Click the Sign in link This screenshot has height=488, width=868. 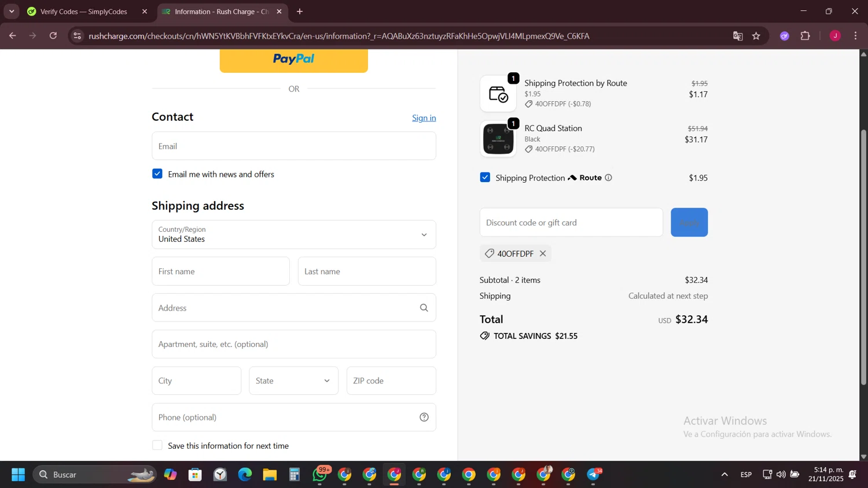424,118
